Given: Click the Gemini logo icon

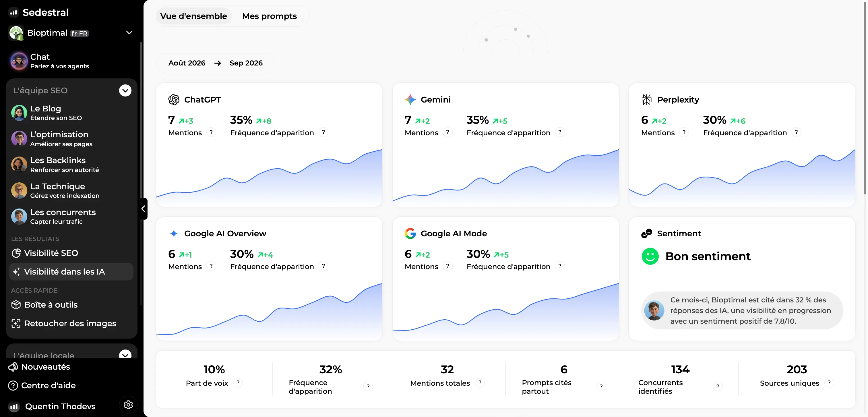Looking at the screenshot, I should [x=410, y=99].
